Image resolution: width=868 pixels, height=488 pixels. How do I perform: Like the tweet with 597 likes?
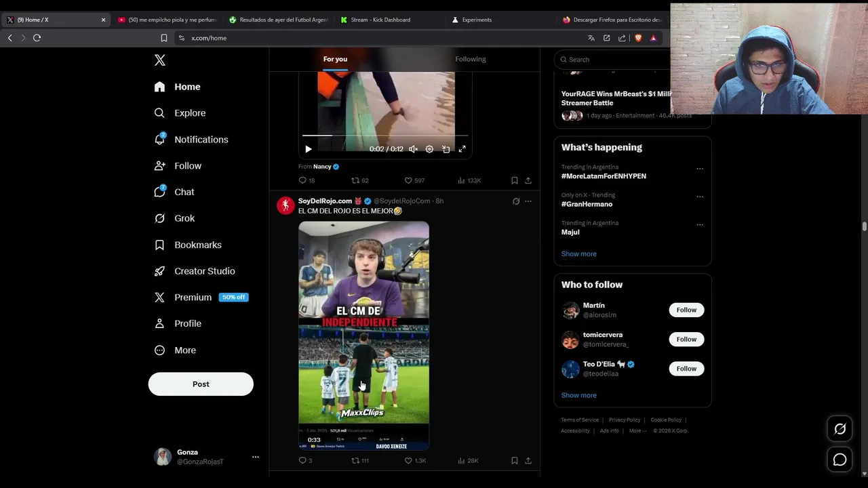click(x=414, y=180)
